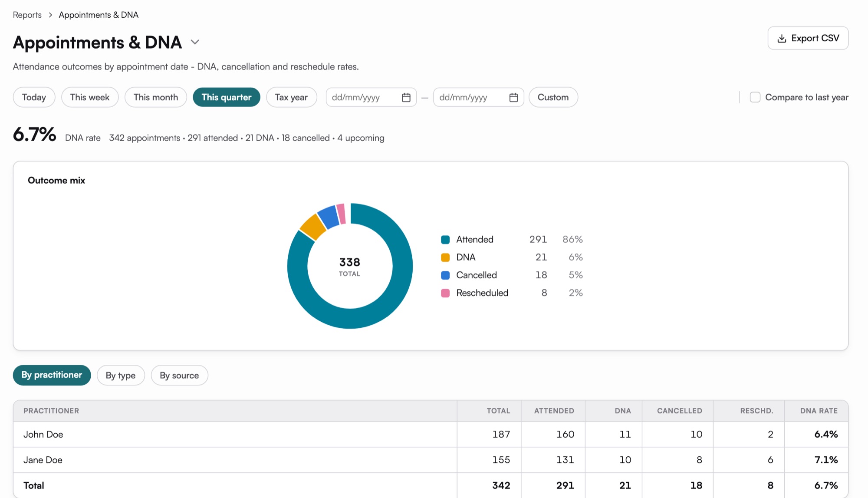Focus the end date input field
868x498 pixels.
point(479,97)
